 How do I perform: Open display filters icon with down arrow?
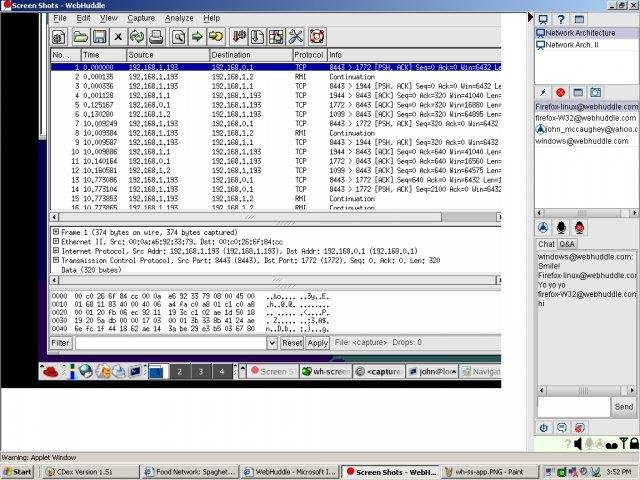click(258, 37)
